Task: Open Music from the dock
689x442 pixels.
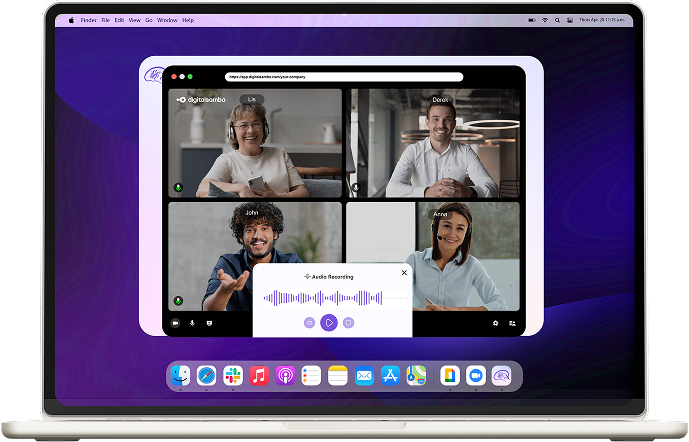Action: (x=259, y=376)
